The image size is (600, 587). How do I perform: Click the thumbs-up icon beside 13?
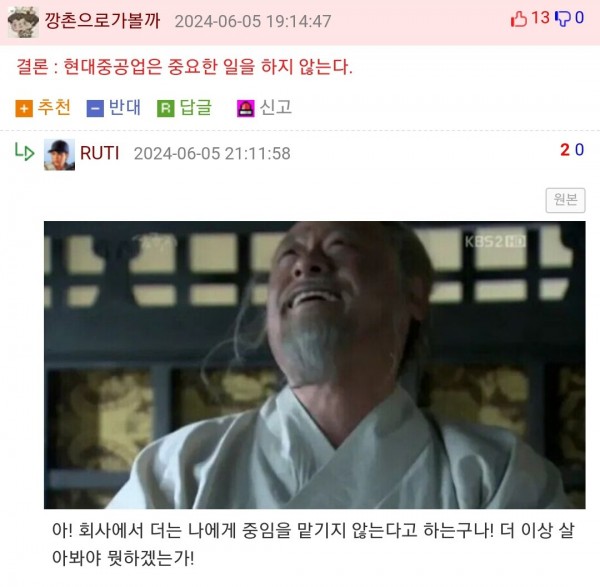[x=519, y=19]
